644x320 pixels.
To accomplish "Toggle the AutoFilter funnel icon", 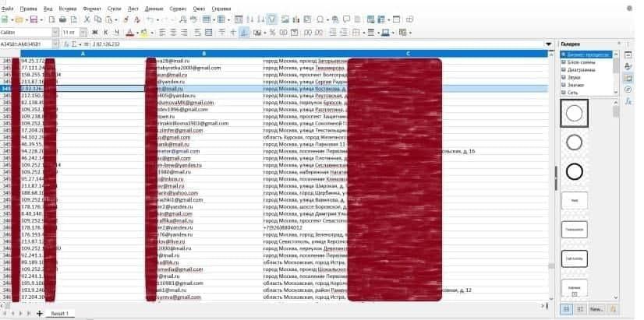I will click(x=272, y=19).
